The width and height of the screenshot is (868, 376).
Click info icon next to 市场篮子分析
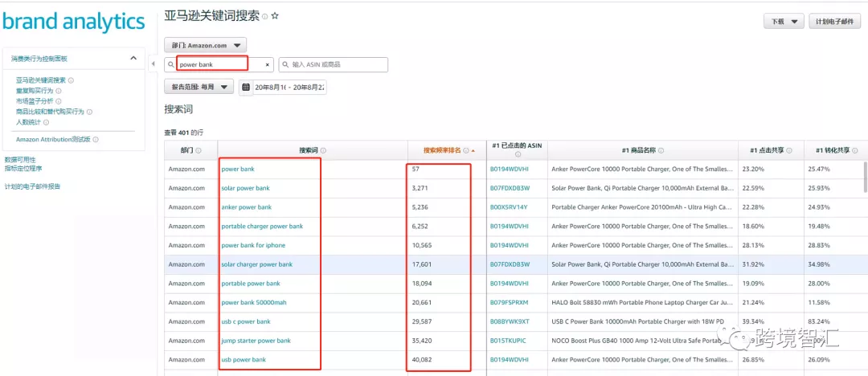click(58, 101)
